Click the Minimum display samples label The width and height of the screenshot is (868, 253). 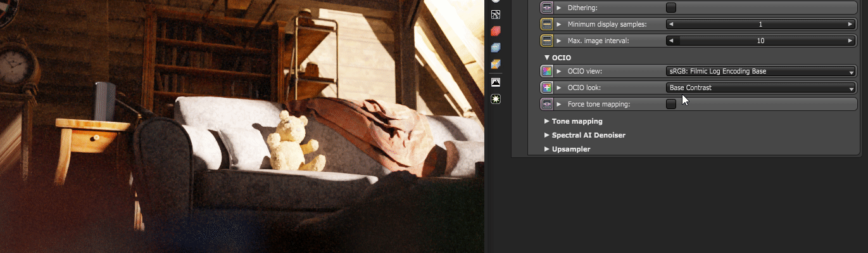point(607,24)
